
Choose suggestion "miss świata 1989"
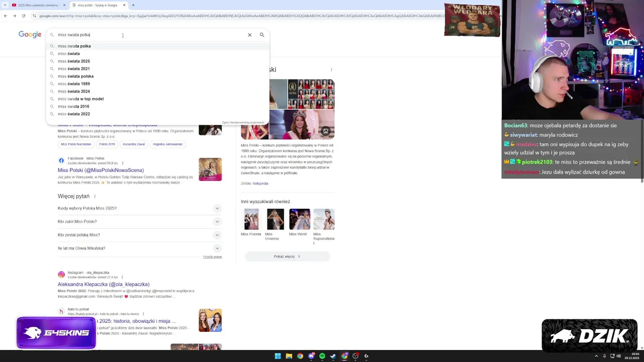(x=158, y=83)
